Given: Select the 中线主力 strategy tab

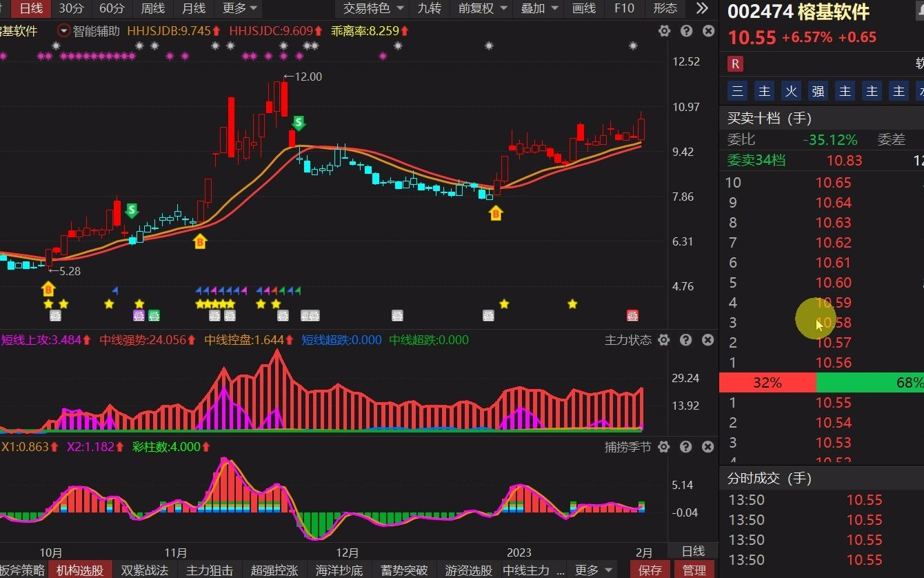Looking at the screenshot, I should tap(533, 570).
